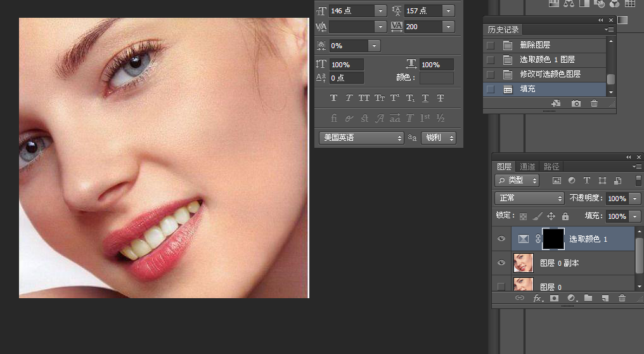Viewport: 644px width, 354px height.
Task: Select the 修改可选颜色图层 history state
Action: tap(550, 74)
